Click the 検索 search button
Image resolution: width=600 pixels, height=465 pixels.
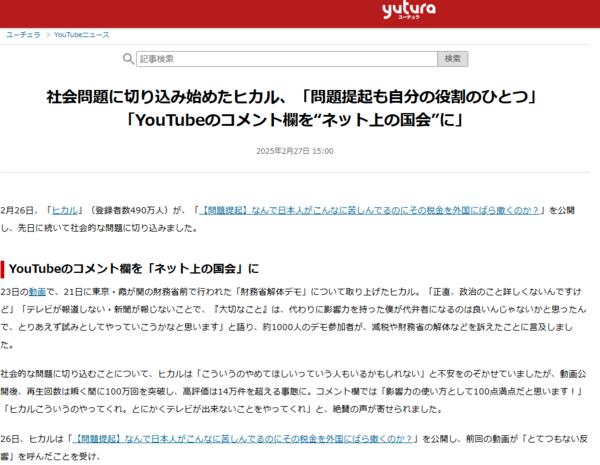453,59
